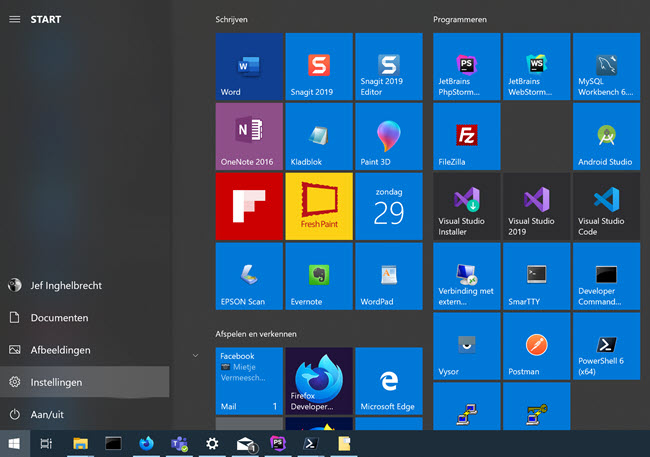The height and width of the screenshot is (457, 650).
Task: Open the key and computers tile below Postman
Action: coord(536,406)
